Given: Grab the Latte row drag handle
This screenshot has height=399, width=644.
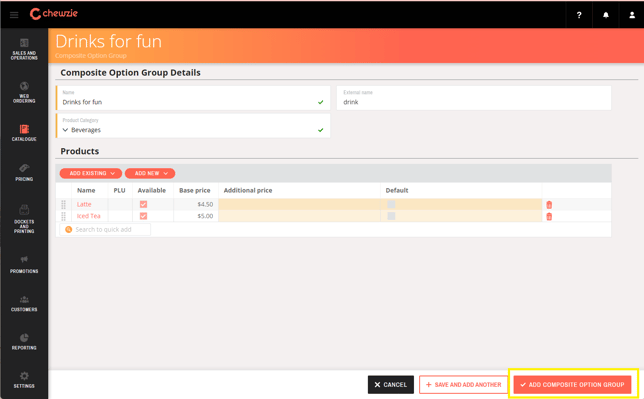Looking at the screenshot, I should coord(64,205).
